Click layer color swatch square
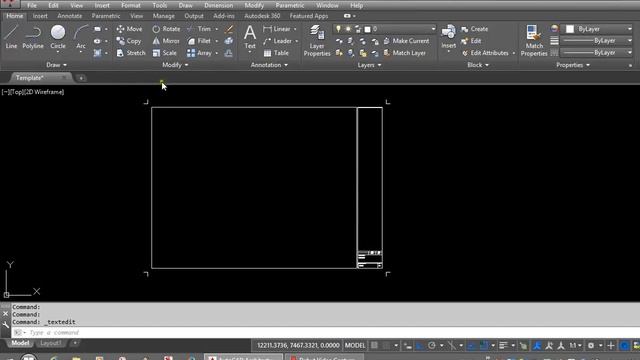 (367, 29)
